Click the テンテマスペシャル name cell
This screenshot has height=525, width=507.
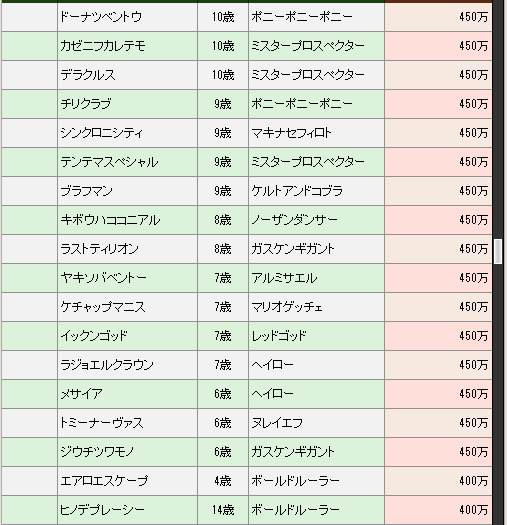click(127, 162)
